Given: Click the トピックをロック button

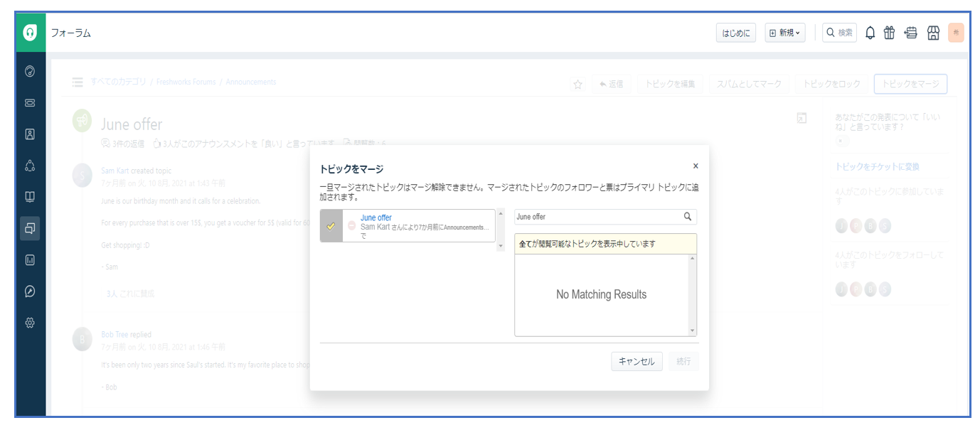Looking at the screenshot, I should pyautogui.click(x=831, y=84).
